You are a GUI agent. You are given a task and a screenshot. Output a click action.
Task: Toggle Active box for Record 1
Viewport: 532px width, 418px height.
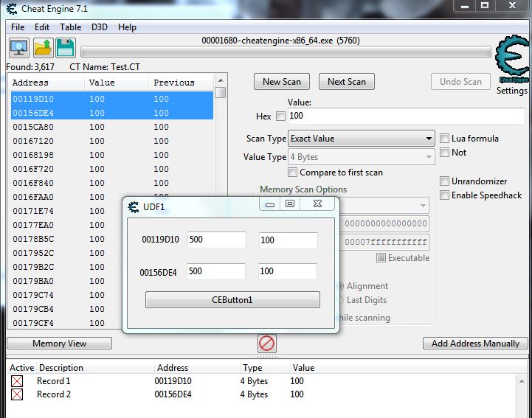coord(17,381)
